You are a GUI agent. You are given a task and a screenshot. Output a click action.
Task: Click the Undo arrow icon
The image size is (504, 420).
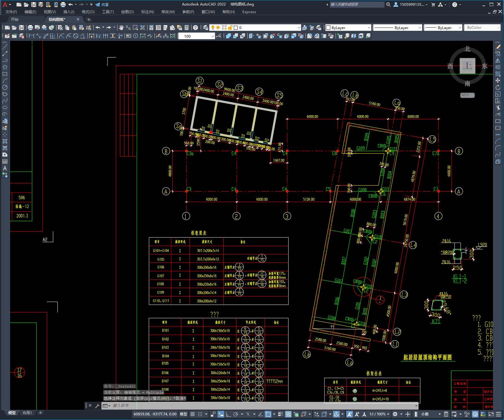[x=98, y=28]
